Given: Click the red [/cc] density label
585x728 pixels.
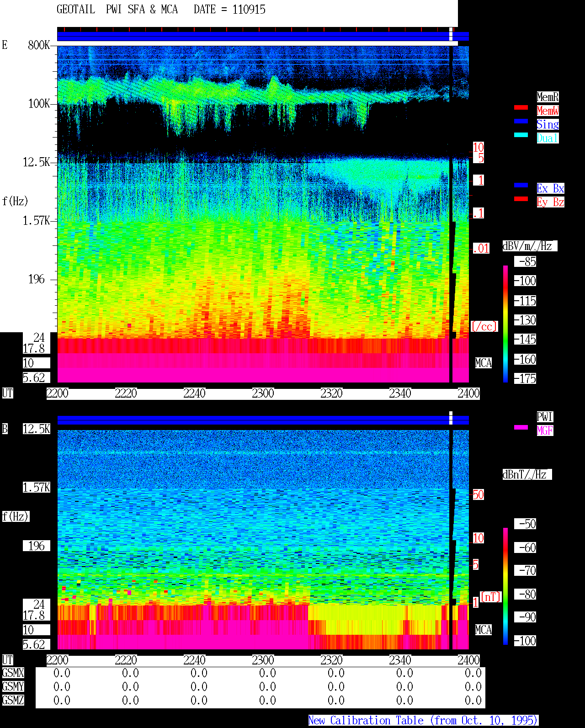Looking at the screenshot, I should pos(484,327).
